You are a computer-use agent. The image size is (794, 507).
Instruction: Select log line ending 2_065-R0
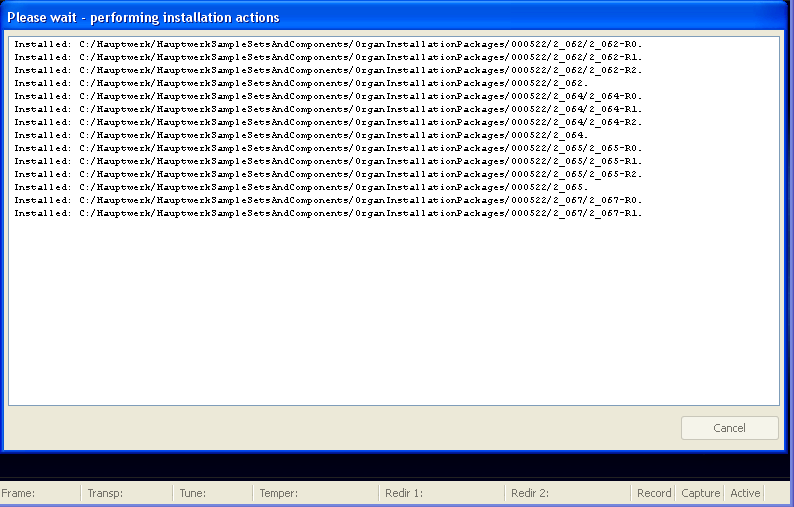(x=328, y=148)
